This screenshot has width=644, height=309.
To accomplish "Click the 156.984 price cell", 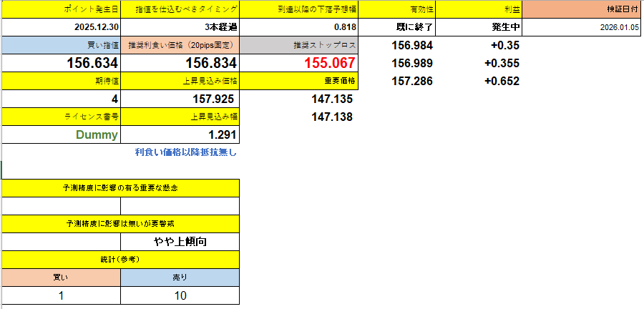I will tap(396, 45).
